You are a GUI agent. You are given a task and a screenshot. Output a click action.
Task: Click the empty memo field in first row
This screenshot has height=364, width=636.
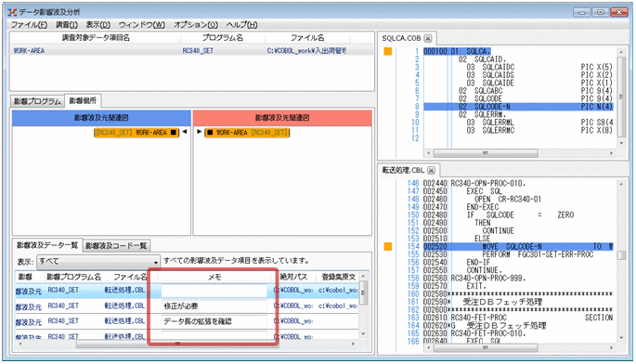click(214, 291)
